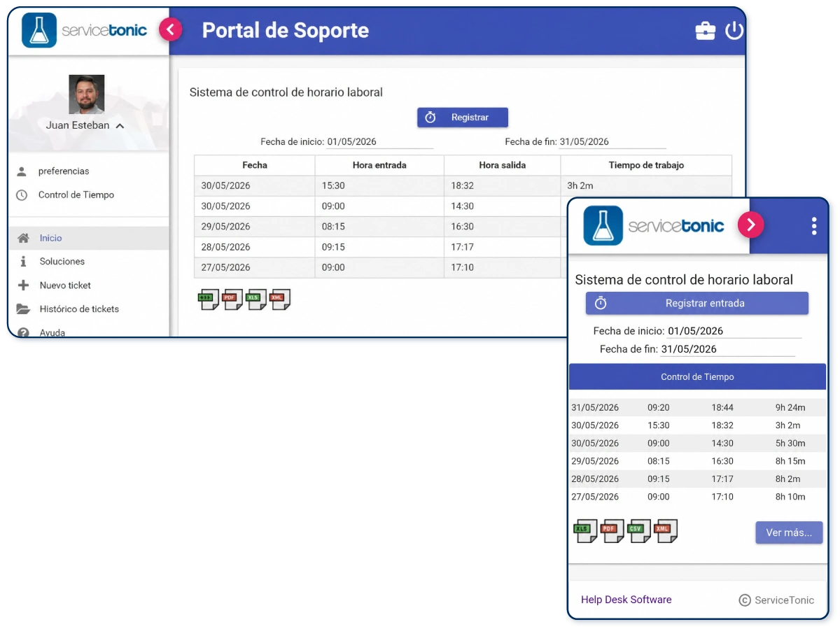The image size is (840, 629).
Task: Click the folder icon beside Histórico de tickets
Action: tap(23, 309)
